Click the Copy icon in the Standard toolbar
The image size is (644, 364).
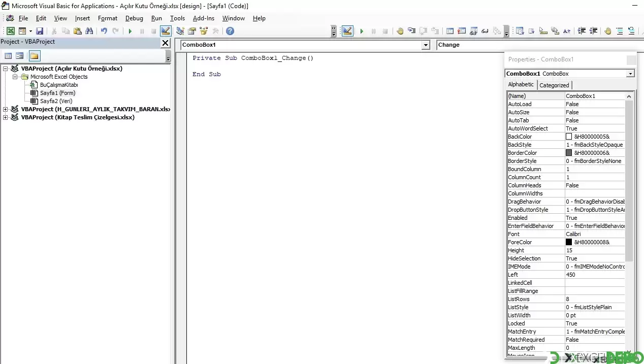tap(66, 31)
